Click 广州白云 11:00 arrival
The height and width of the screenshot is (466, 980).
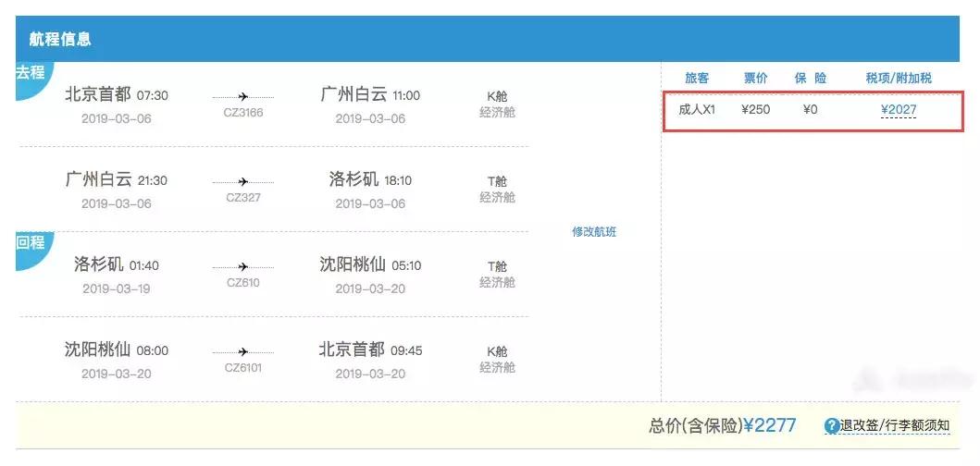370,95
